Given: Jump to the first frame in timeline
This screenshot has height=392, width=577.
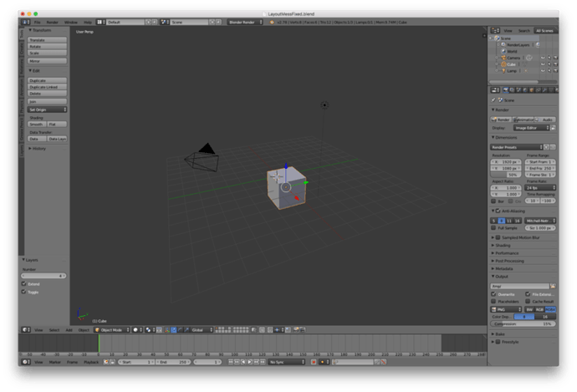Looking at the screenshot, I should 230,362.
